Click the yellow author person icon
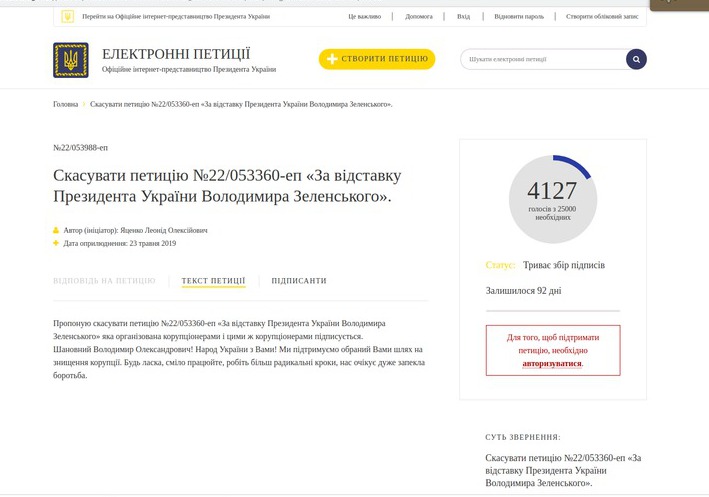Screen dimensions: 709x497 56,230
